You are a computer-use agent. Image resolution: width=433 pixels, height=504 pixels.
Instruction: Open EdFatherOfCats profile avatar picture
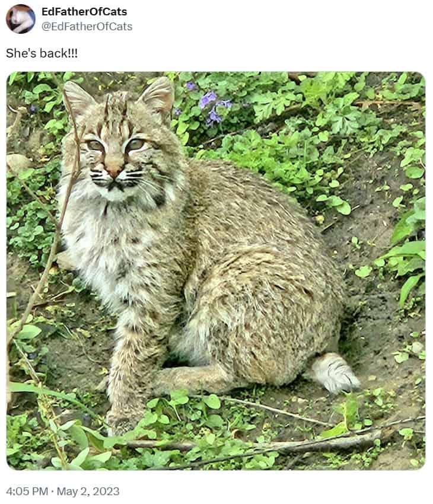pos(21,19)
